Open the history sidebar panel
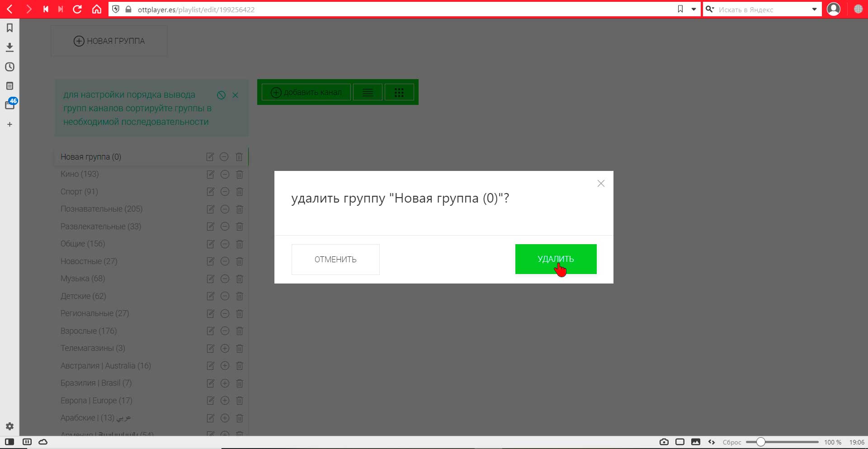 [9, 67]
